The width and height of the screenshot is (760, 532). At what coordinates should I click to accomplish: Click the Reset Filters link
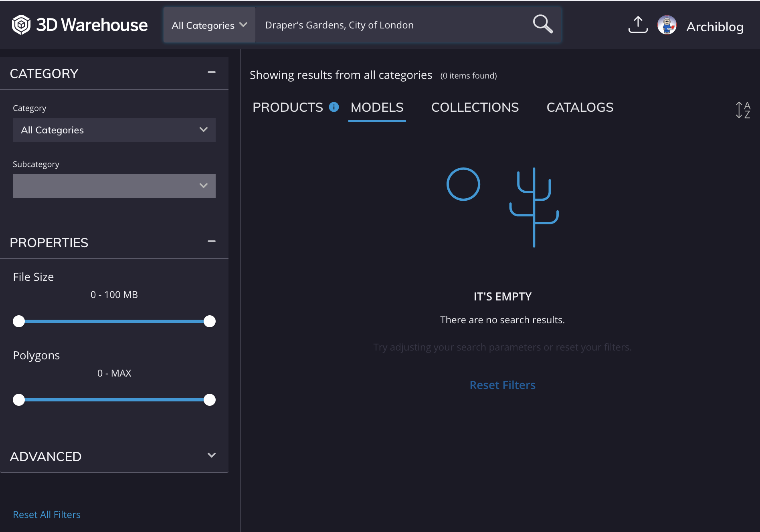(503, 385)
